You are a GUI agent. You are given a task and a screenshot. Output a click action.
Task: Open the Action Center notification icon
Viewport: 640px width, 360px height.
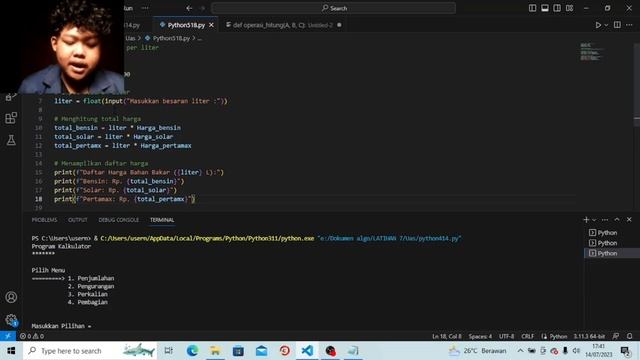(626, 351)
